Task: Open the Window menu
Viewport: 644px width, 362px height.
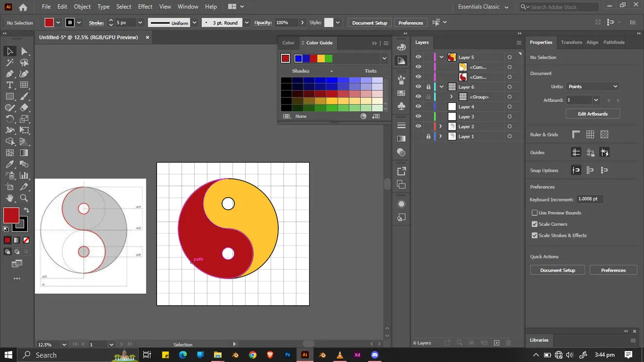Action: (188, 7)
